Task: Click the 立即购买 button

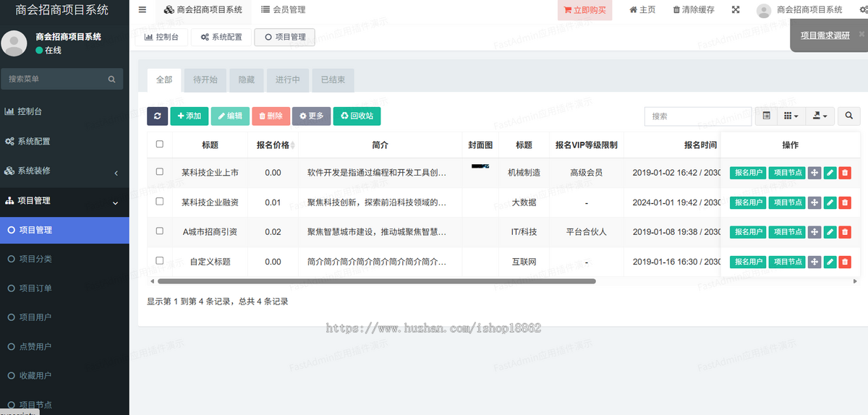Action: point(585,10)
